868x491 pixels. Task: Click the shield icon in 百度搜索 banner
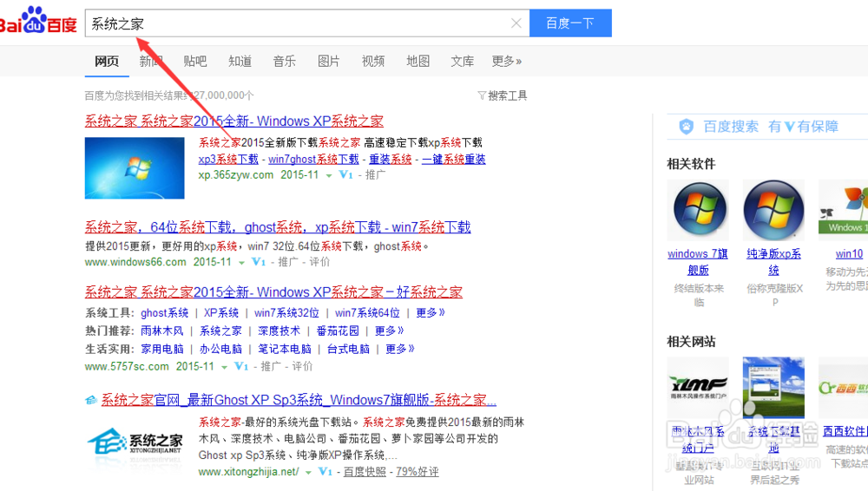pos(687,127)
